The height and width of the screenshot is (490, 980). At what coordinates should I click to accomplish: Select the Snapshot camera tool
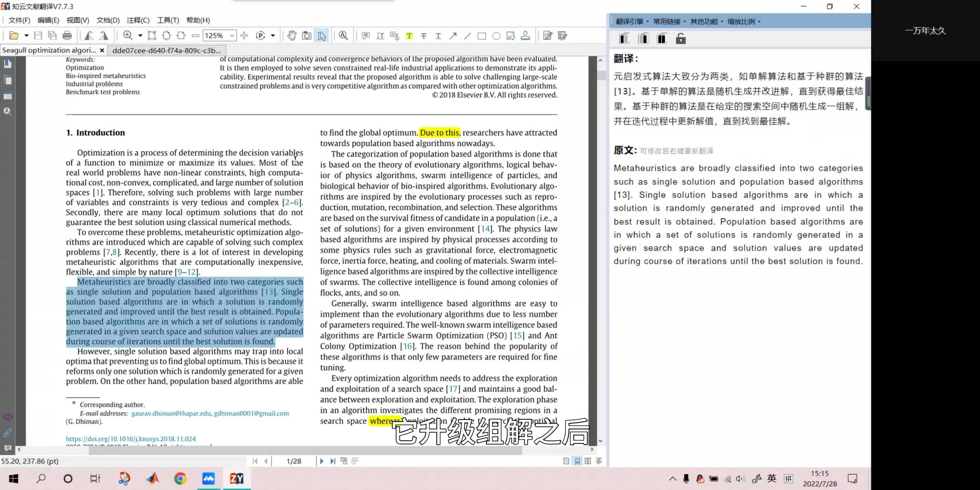306,36
